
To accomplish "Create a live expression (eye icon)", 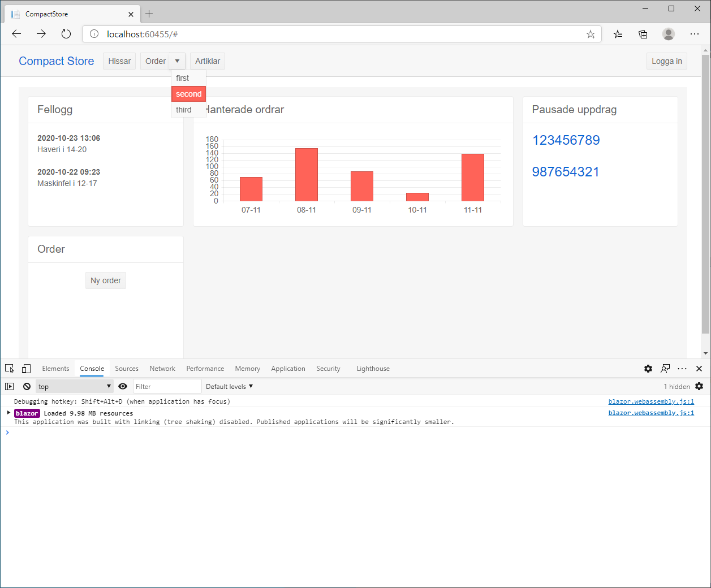I will tap(123, 387).
